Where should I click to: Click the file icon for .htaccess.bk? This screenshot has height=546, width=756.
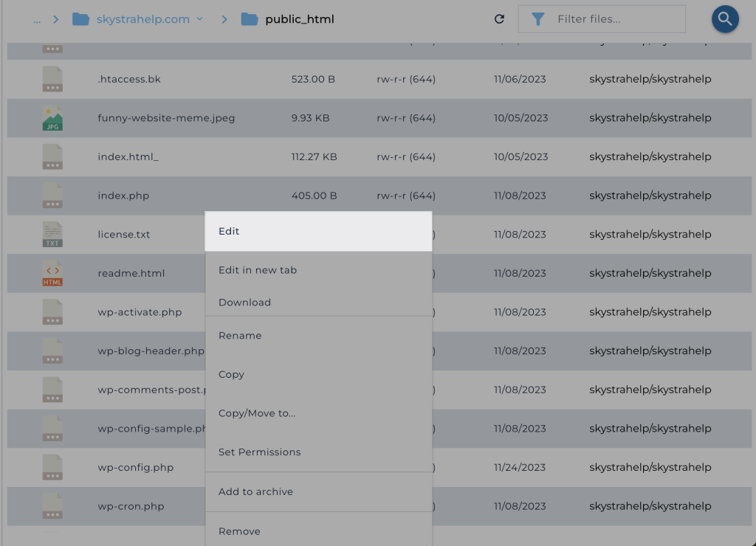click(52, 79)
